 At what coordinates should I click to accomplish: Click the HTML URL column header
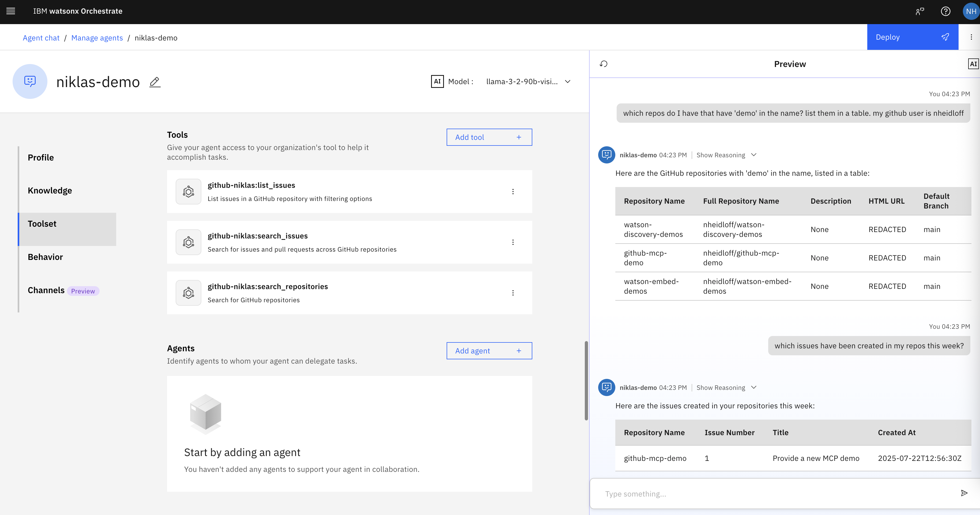pos(886,201)
